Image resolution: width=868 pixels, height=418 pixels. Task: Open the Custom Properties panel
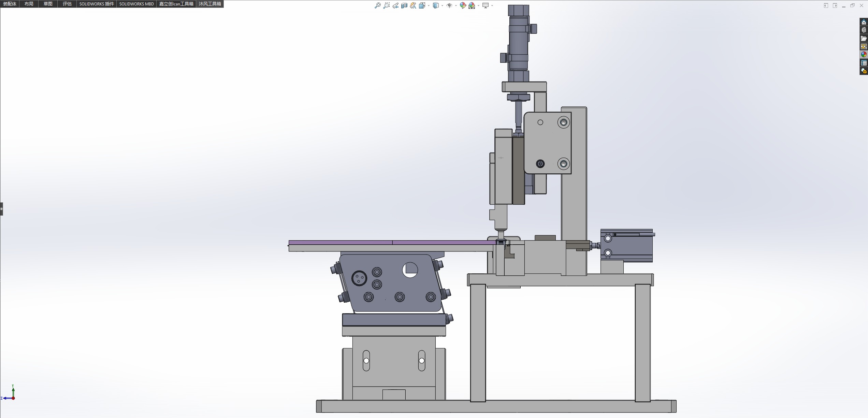click(x=864, y=63)
